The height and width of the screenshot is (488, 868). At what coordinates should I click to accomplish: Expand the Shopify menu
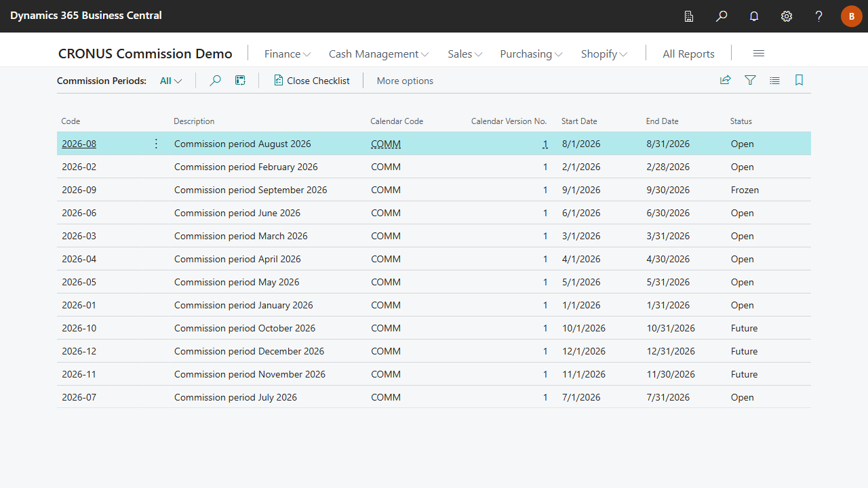pos(604,54)
